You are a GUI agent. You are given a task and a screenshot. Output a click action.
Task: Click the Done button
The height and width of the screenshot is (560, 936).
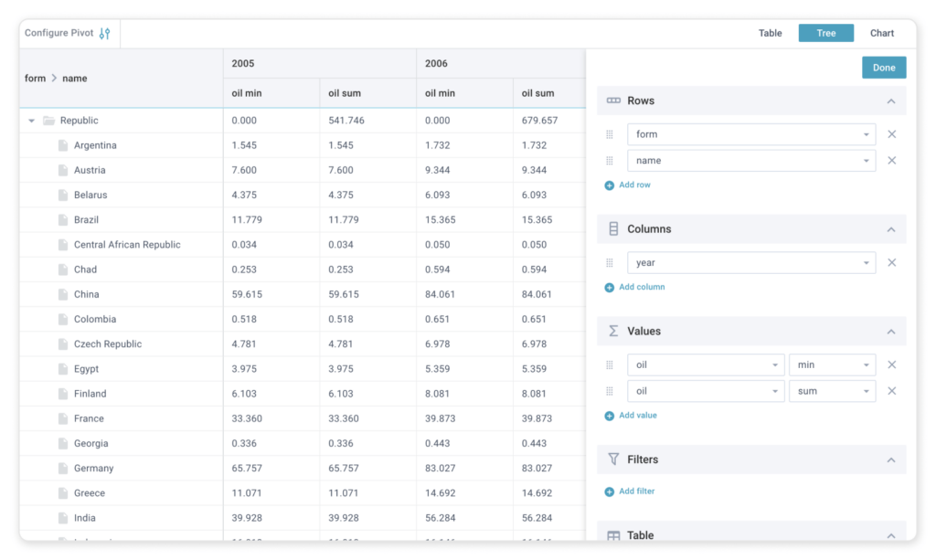pyautogui.click(x=883, y=68)
